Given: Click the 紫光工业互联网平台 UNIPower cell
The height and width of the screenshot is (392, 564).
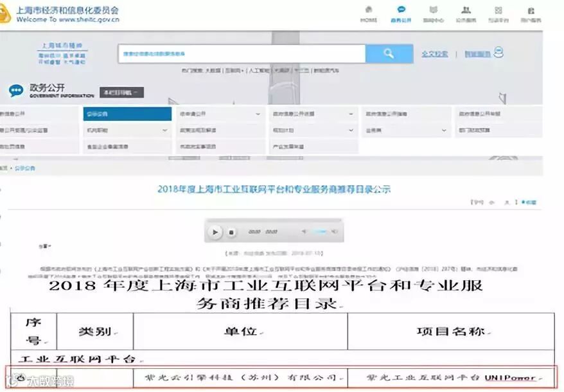Looking at the screenshot, I should coord(451,378).
